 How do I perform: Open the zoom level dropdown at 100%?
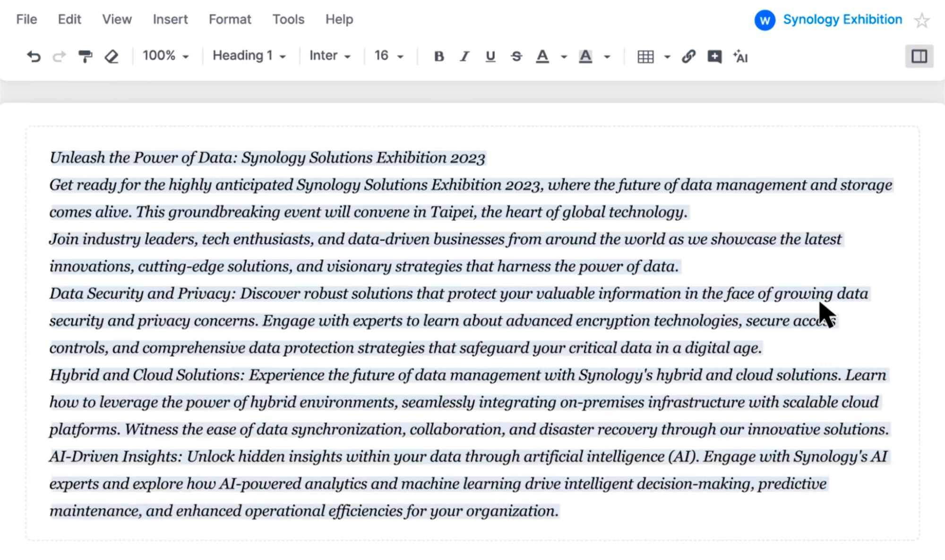point(165,56)
